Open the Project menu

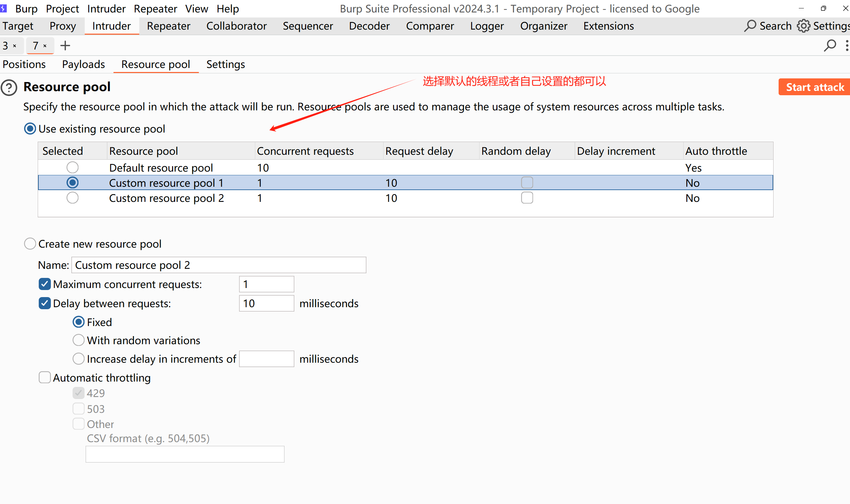click(x=62, y=8)
